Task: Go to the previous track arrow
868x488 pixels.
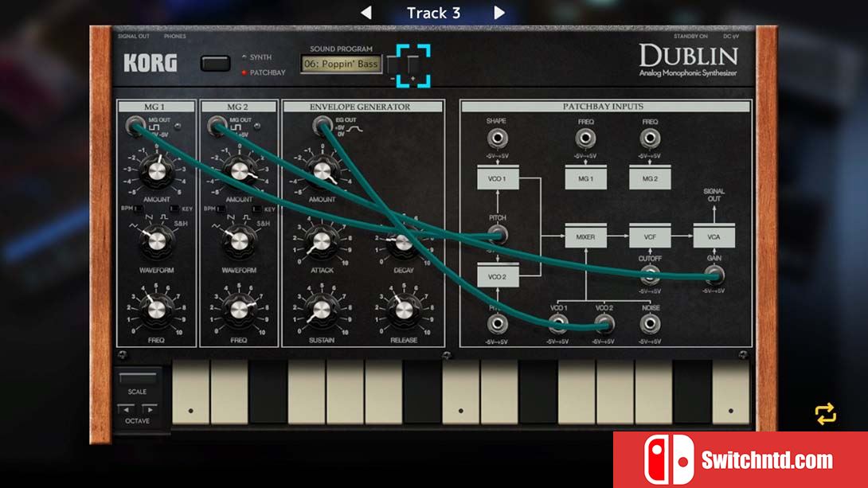Action: click(366, 13)
